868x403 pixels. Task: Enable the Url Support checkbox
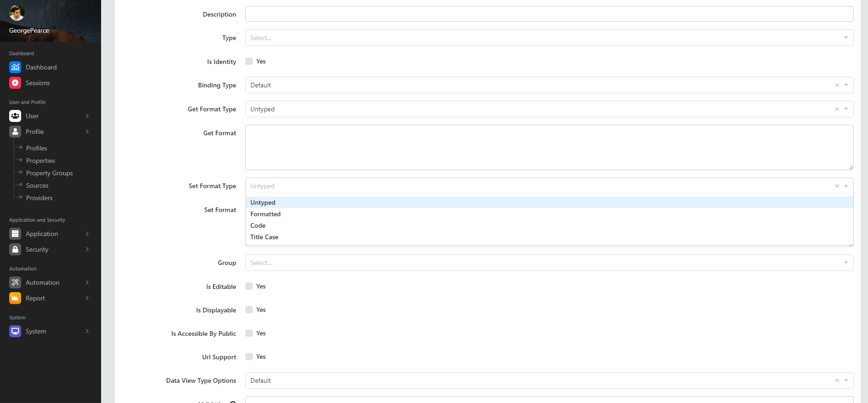249,357
